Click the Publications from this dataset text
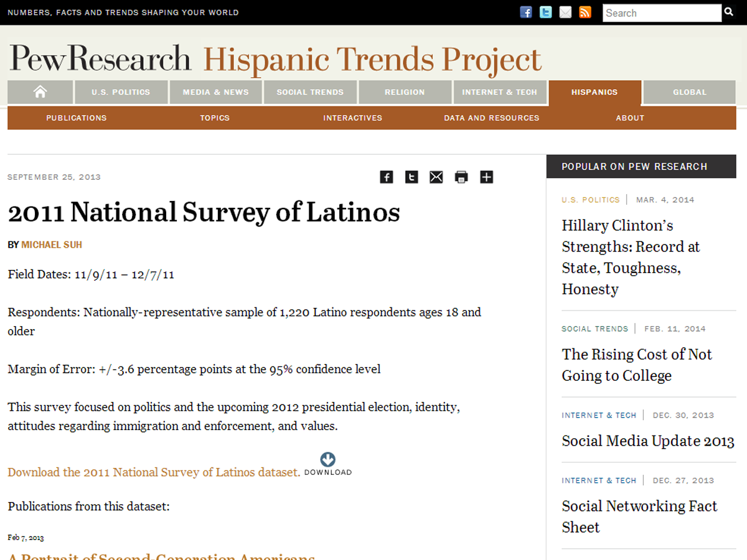 click(x=88, y=506)
